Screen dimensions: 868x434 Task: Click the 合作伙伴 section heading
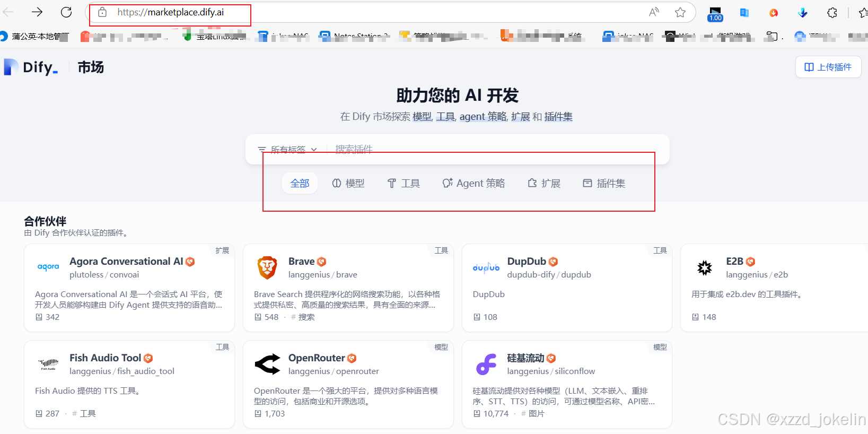click(45, 221)
